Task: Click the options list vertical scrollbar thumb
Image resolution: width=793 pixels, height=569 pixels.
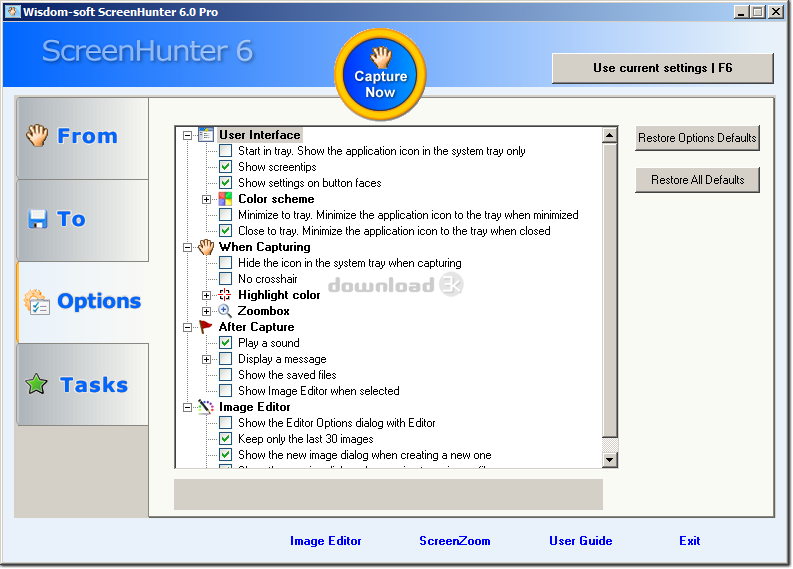Action: click(x=609, y=290)
